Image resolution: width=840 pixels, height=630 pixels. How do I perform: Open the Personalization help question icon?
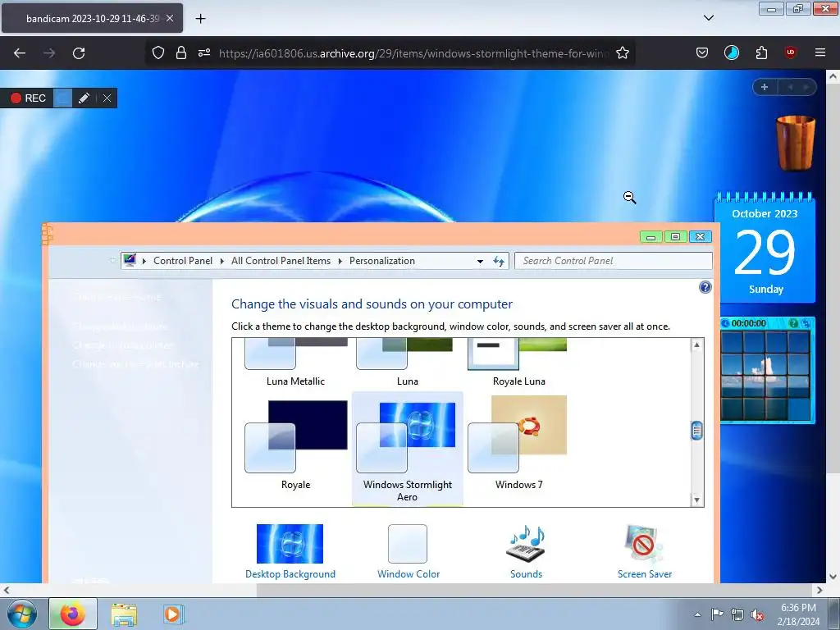click(705, 287)
